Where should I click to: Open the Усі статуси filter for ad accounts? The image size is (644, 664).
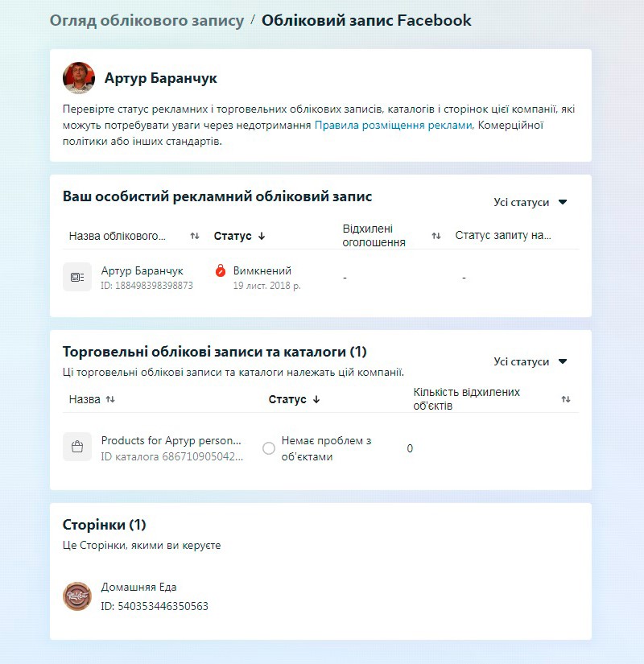pyautogui.click(x=530, y=202)
